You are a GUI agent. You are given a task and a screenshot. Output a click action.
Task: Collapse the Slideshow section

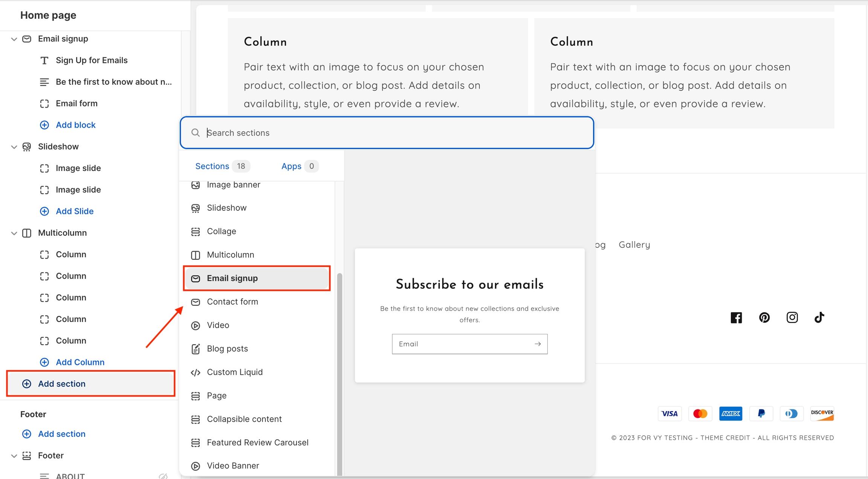[x=14, y=147]
